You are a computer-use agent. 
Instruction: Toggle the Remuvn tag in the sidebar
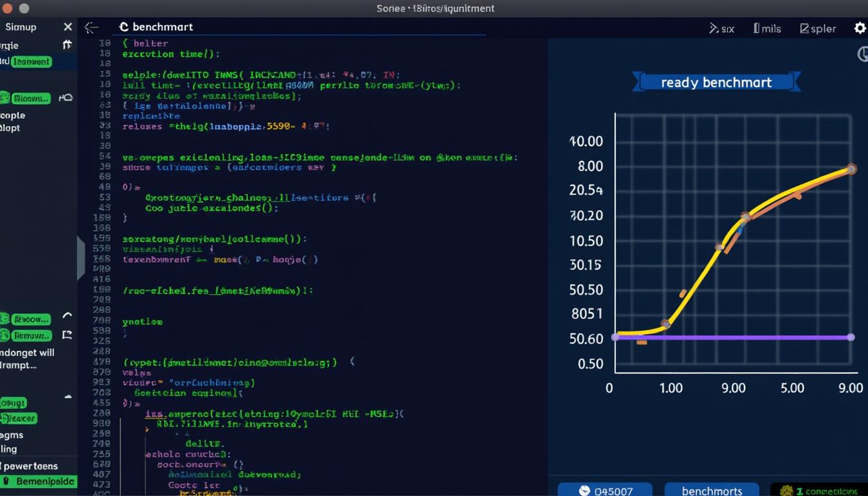[x=30, y=335]
